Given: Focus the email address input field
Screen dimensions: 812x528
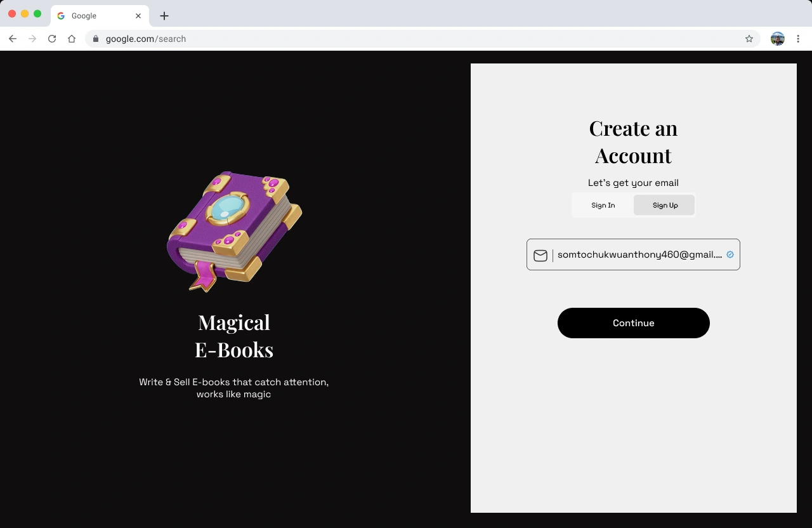Looking at the screenshot, I should pyautogui.click(x=633, y=254).
